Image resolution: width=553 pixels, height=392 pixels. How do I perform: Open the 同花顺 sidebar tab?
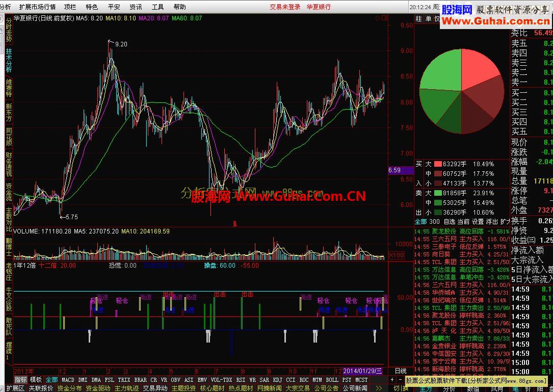tap(9, 137)
